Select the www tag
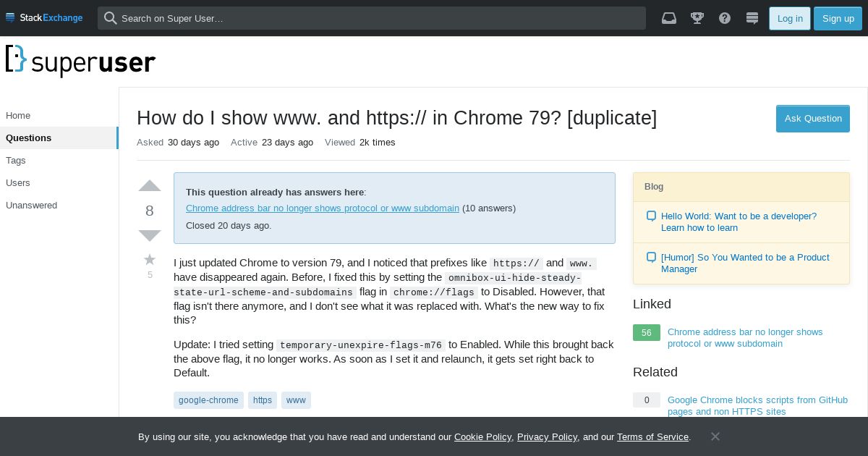This screenshot has height=456, width=868. (x=296, y=400)
